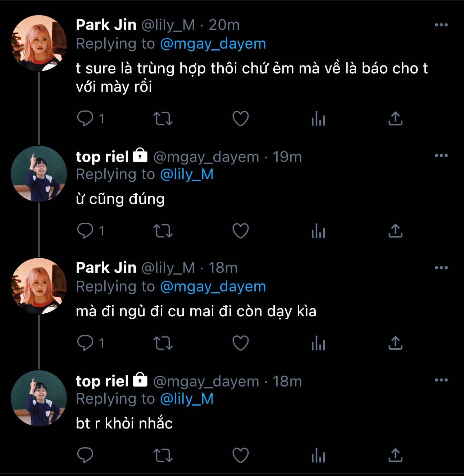The image size is (464, 476).
Task: Open Park Jin's profile name in 18m tweet
Action: 106,268
